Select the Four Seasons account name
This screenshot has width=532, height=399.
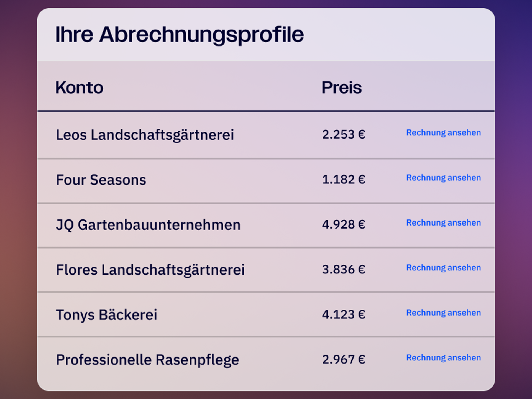(x=101, y=180)
